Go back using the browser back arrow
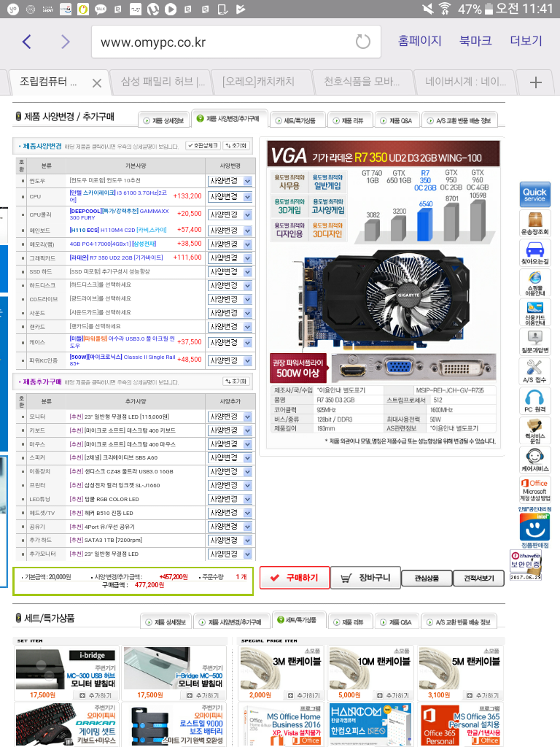560x747 pixels. [27, 42]
